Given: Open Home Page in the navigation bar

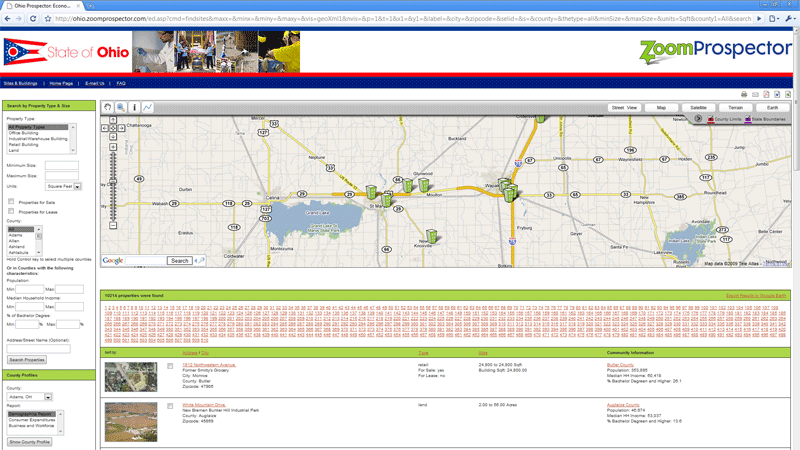Looking at the screenshot, I should pos(61,83).
